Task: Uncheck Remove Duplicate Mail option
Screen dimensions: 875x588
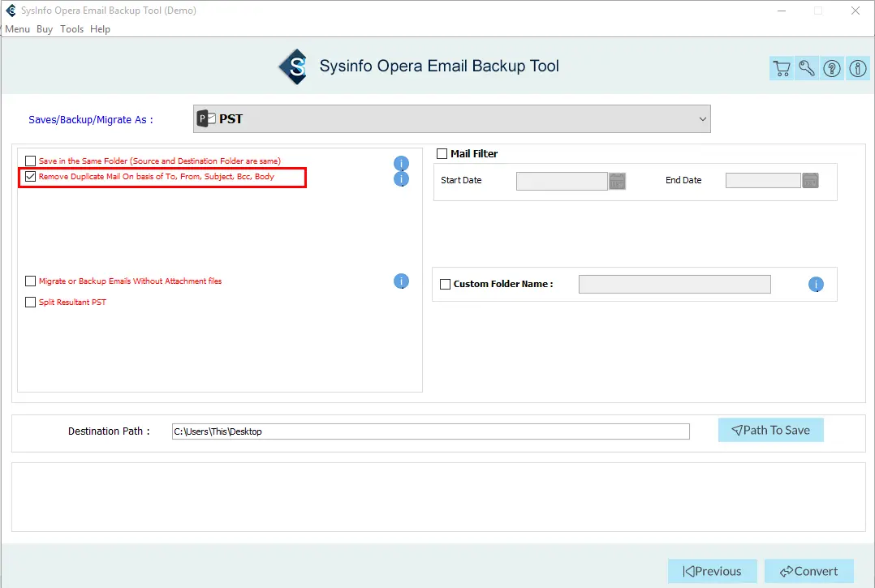Action: coord(31,177)
